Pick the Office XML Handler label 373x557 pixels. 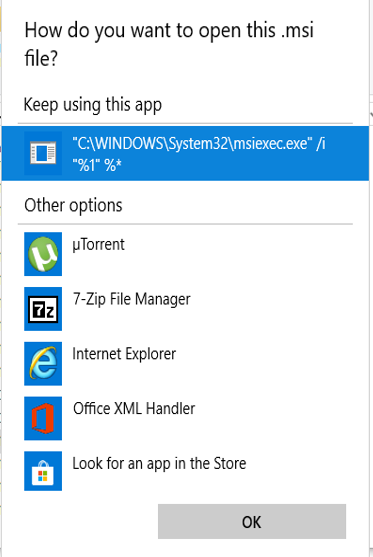(134, 409)
